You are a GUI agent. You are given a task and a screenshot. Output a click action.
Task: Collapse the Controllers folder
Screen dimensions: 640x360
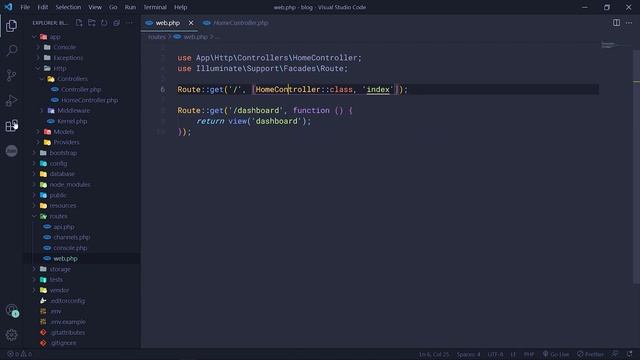point(82,79)
